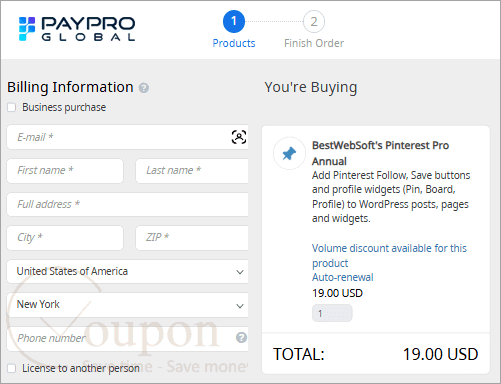Focus the ZIP input field
The height and width of the screenshot is (384, 501).
tap(192, 238)
